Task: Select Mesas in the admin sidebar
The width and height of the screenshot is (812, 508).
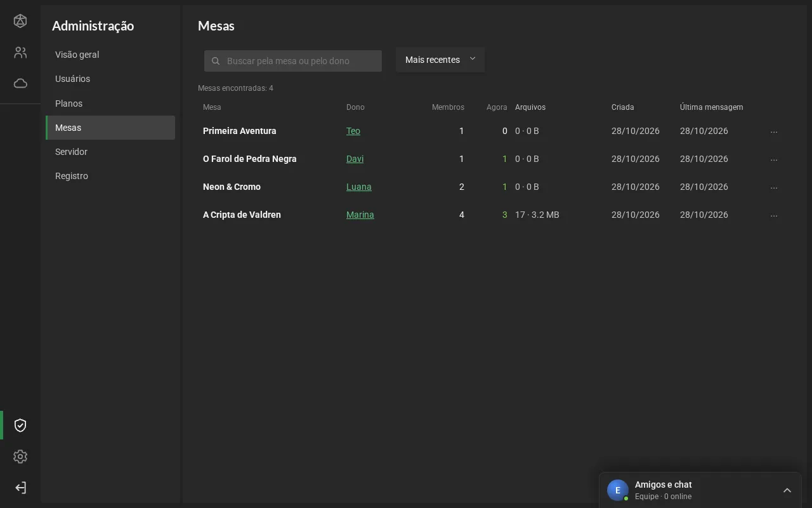Action: pos(110,128)
